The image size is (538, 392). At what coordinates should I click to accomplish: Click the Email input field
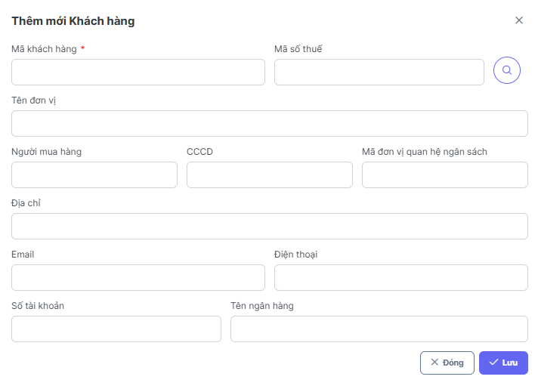click(x=138, y=278)
